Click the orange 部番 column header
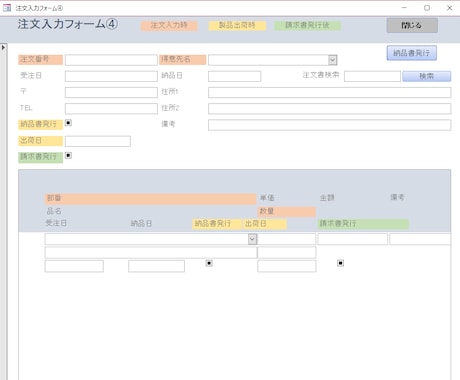The width and height of the screenshot is (460, 380). pos(150,199)
